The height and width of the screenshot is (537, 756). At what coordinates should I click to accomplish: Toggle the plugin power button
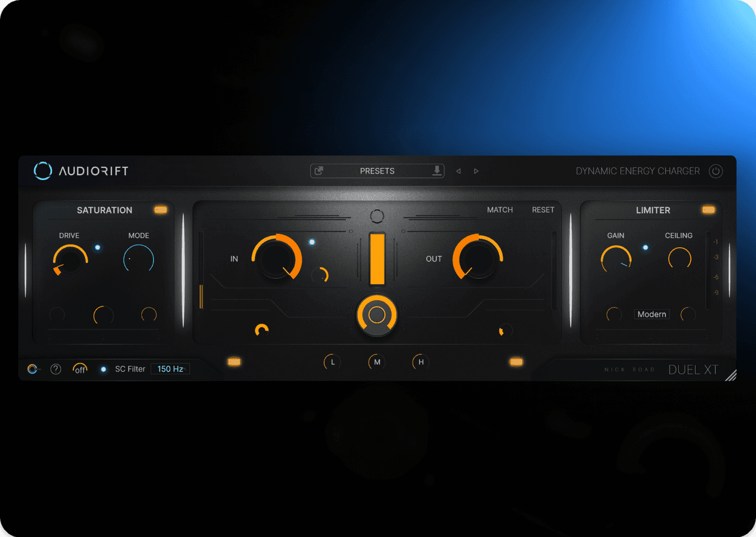[716, 171]
